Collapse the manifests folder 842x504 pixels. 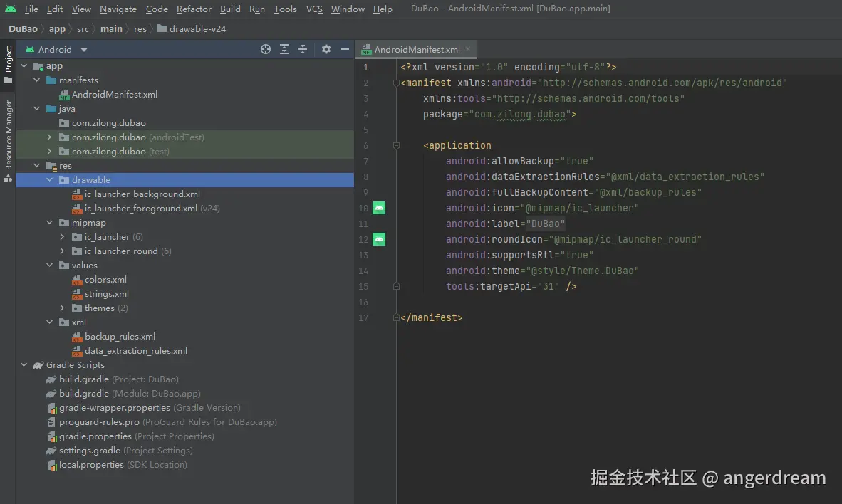point(36,80)
